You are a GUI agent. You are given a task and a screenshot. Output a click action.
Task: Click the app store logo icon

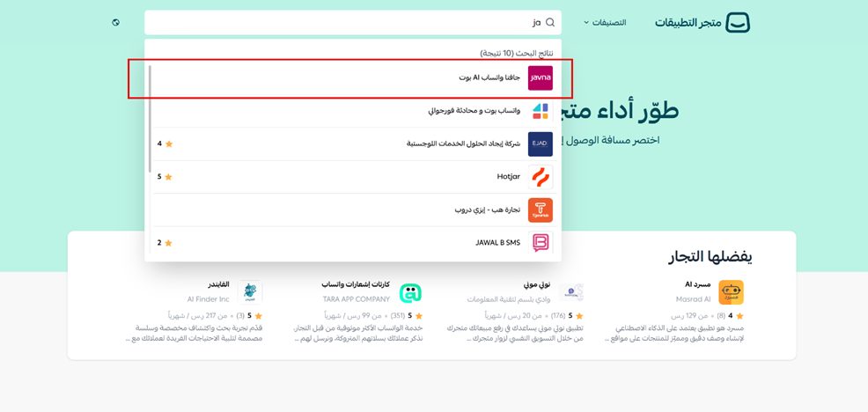click(739, 23)
